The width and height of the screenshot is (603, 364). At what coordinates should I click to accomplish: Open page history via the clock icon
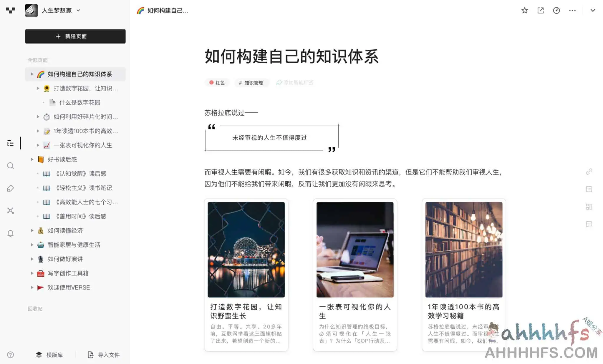[556, 10]
